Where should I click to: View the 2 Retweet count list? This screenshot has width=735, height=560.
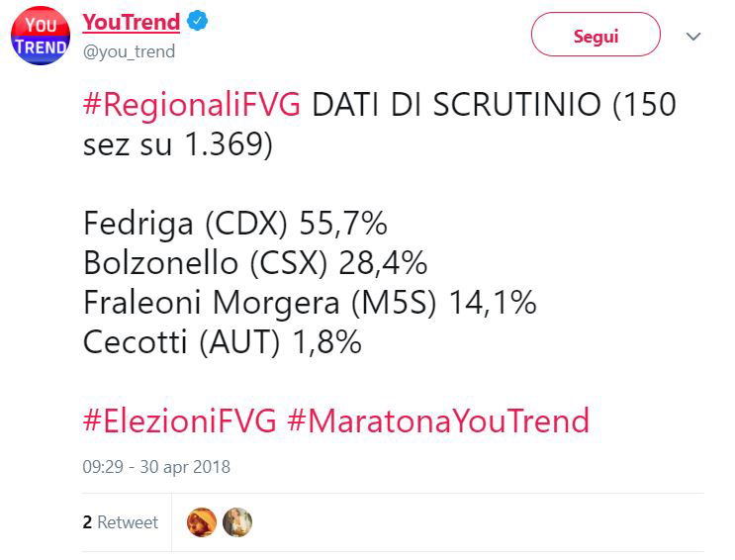[121, 522]
